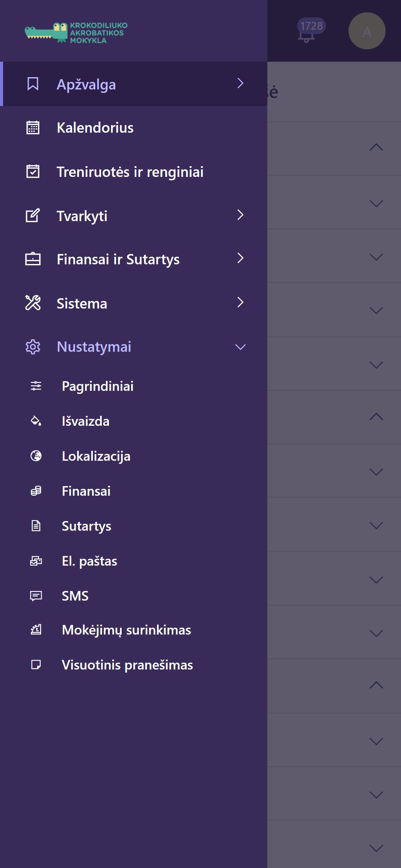This screenshot has width=401, height=868.
Task: Click the paint bucket icon for Išvaizda
Action: (36, 421)
